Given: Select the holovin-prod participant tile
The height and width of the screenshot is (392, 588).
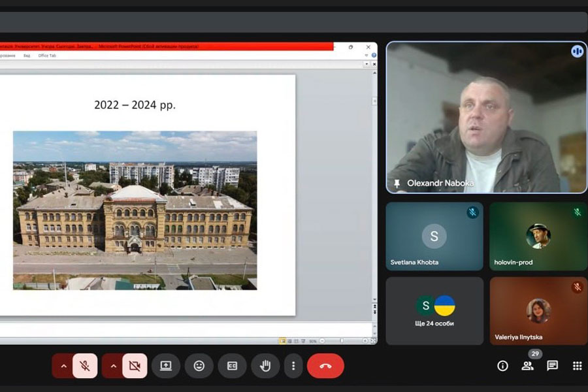Looking at the screenshot, I should 538,237.
